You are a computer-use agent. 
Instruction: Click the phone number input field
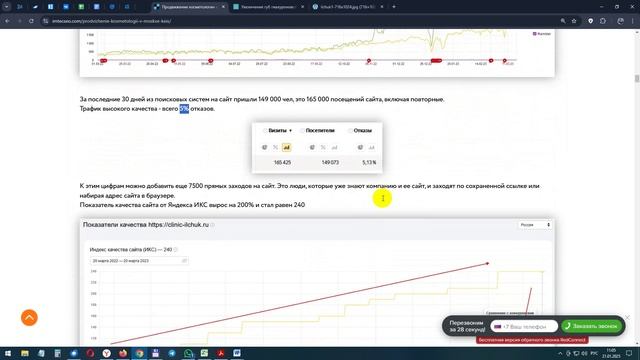pos(524,327)
